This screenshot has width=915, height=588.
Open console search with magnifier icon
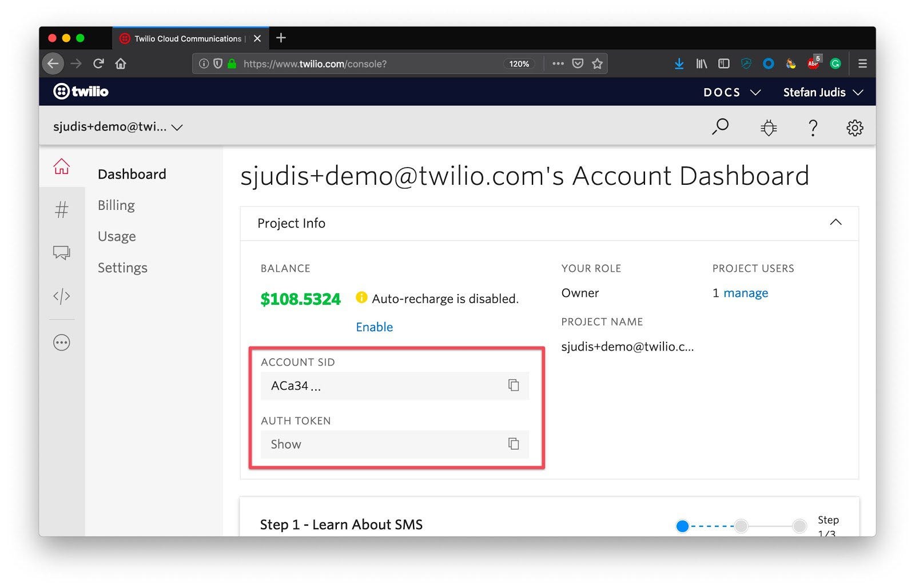coord(721,127)
